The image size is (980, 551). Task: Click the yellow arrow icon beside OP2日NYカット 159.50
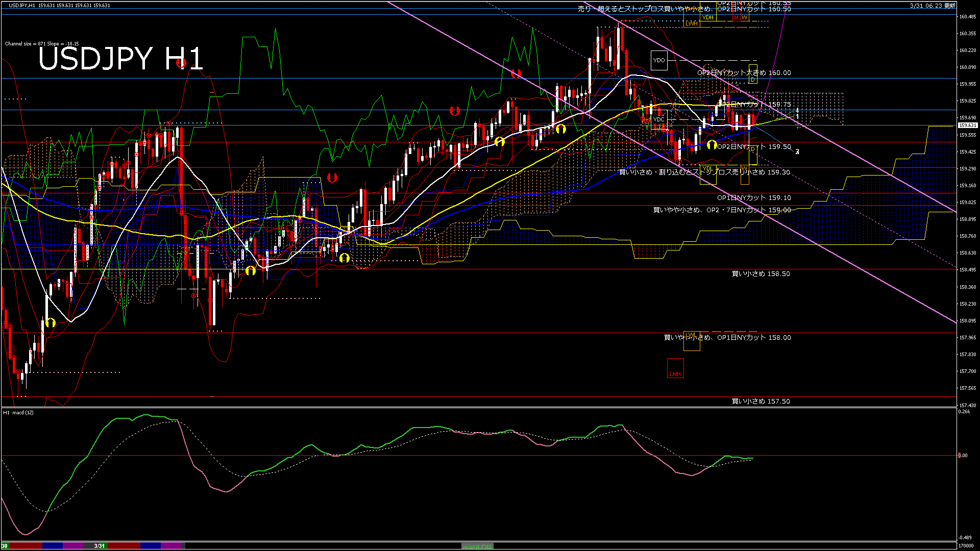pos(713,145)
